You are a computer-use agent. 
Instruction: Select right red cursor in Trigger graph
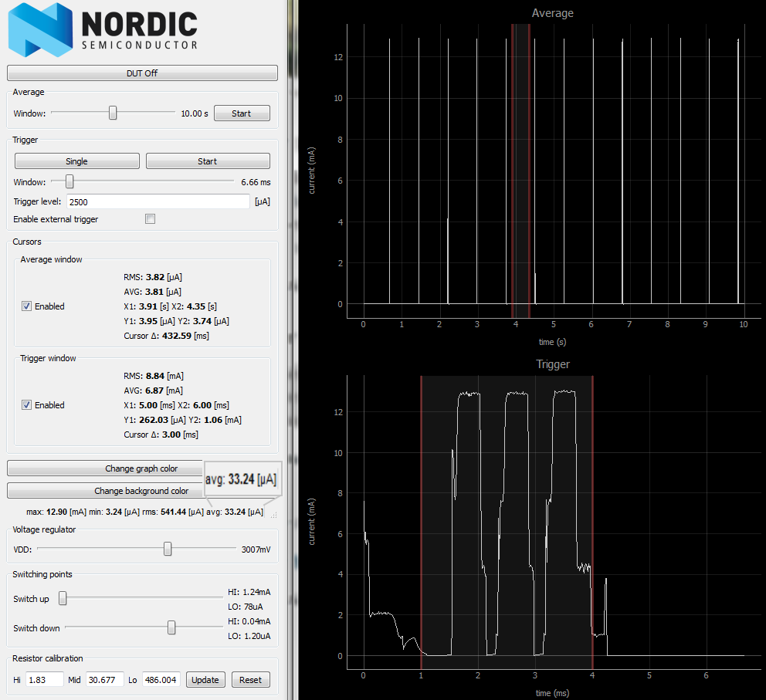pyautogui.click(x=592, y=522)
